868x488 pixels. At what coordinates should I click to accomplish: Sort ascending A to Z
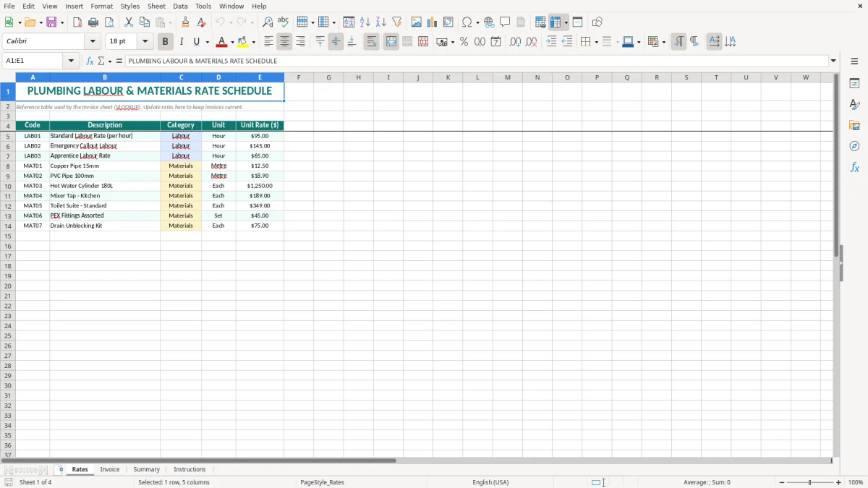365,22
